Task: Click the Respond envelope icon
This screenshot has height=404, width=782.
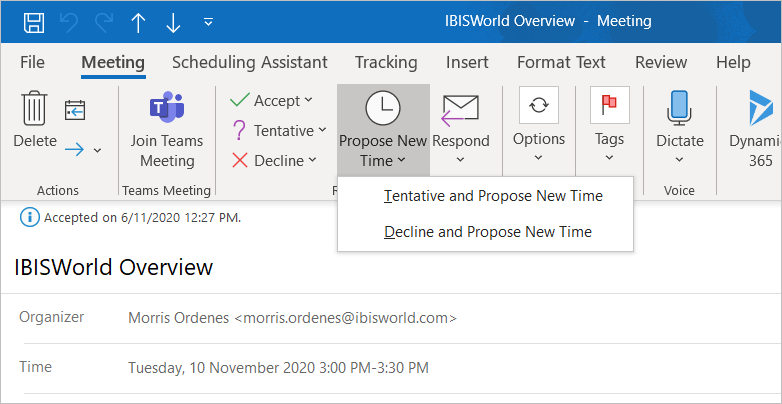Action: pyautogui.click(x=460, y=108)
